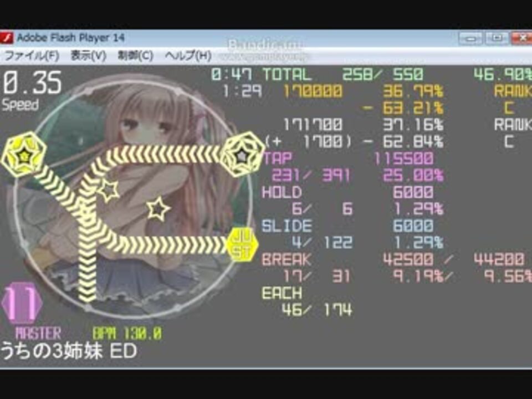
Task: Close the Flash Player window
Action: tap(522, 38)
